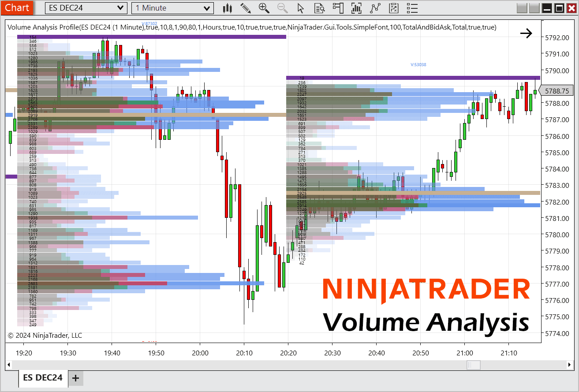Click the V:87302 volume label
Image resolution: width=579 pixels, height=392 pixels.
click(149, 23)
